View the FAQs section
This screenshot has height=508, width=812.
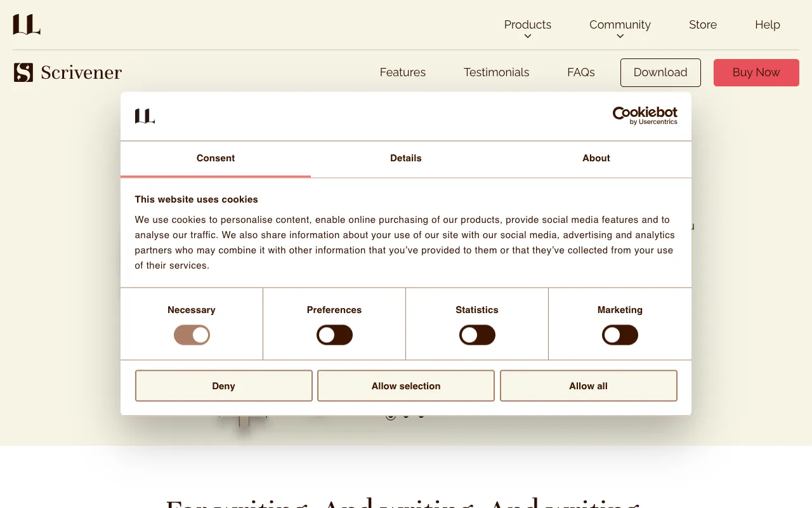click(580, 72)
